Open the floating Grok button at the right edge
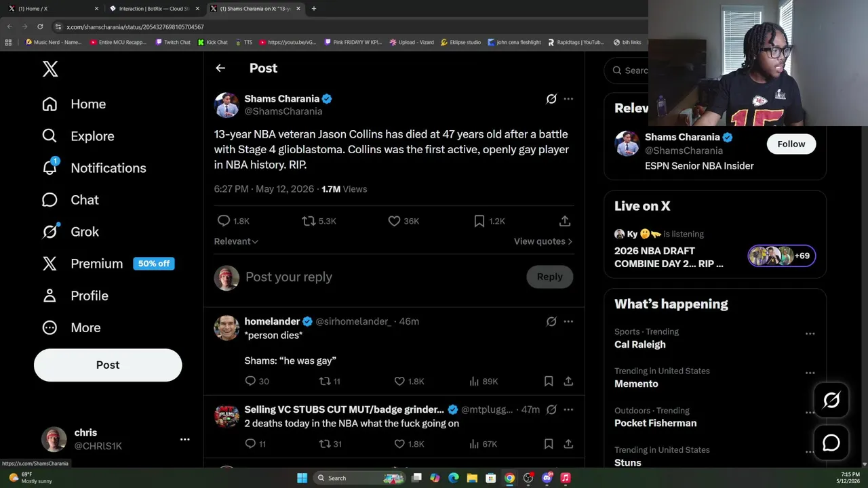The height and width of the screenshot is (488, 868). pos(831,400)
